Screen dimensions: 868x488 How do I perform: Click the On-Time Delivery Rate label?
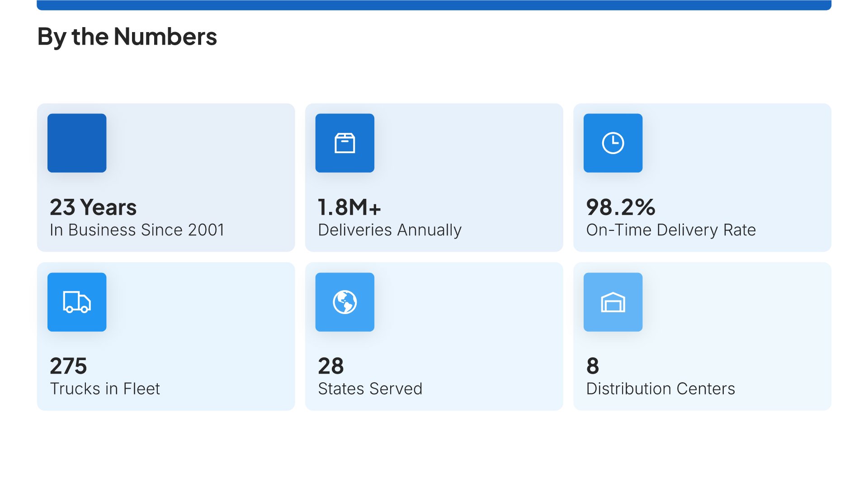671,230
